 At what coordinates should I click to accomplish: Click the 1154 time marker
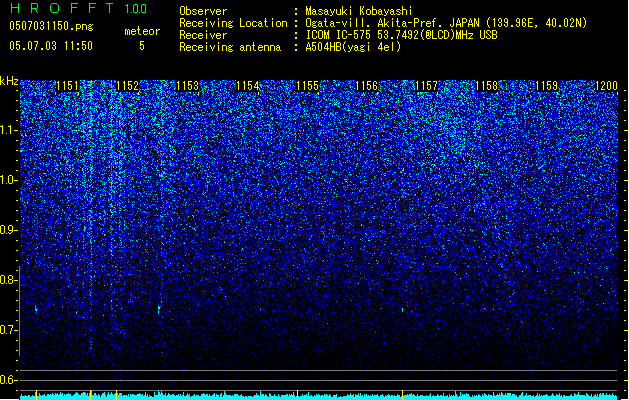pos(248,86)
